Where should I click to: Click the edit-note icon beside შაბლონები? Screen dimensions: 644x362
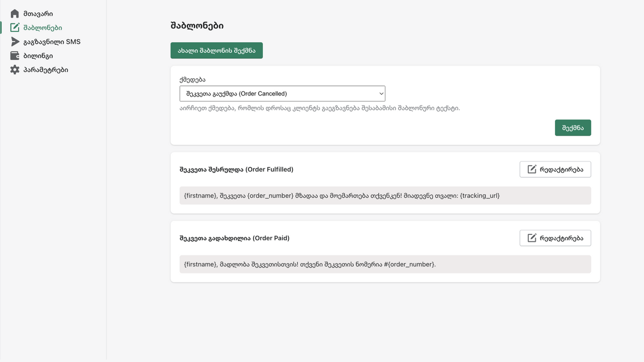tap(15, 28)
